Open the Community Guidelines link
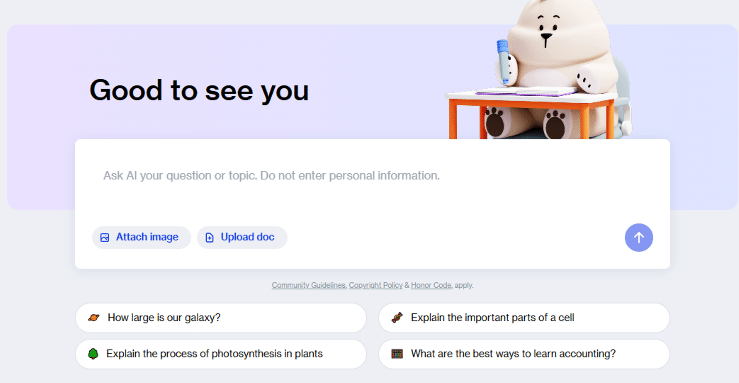The height and width of the screenshot is (383, 739). coord(308,285)
